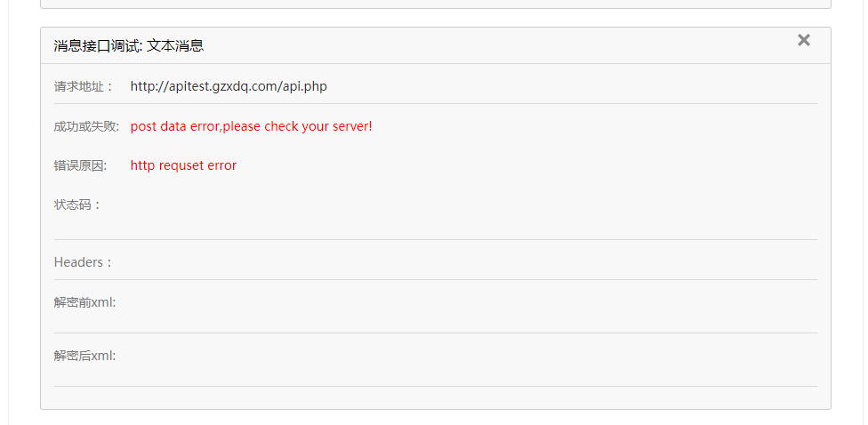Screen dimensions: 868x425
Task: Click the 解密后xml label
Action: [84, 356]
